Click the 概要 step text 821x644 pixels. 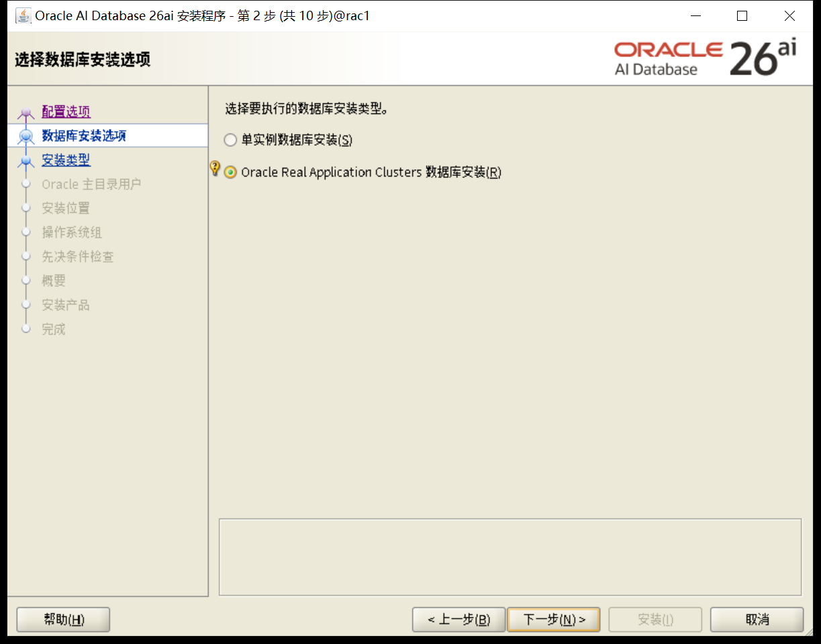pyautogui.click(x=54, y=281)
